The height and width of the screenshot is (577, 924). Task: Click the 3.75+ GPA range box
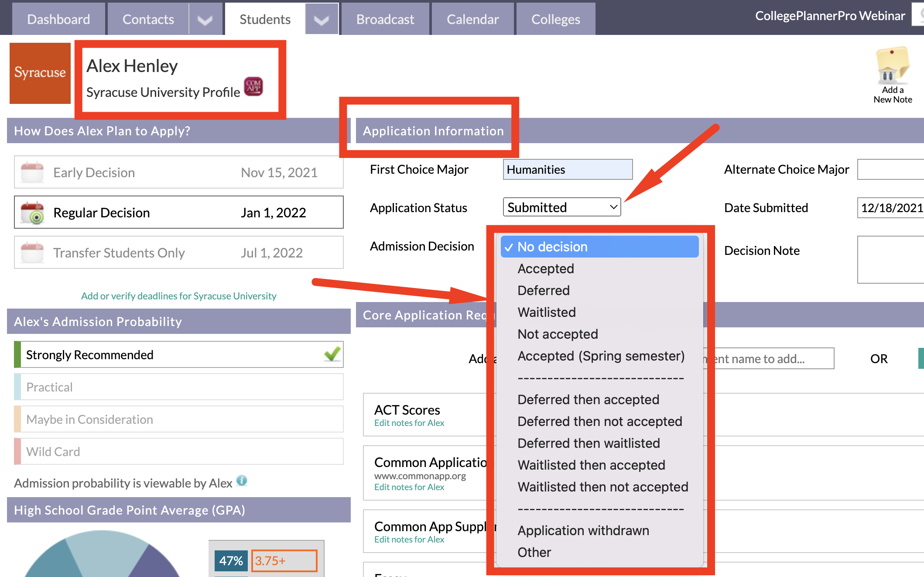click(x=284, y=561)
